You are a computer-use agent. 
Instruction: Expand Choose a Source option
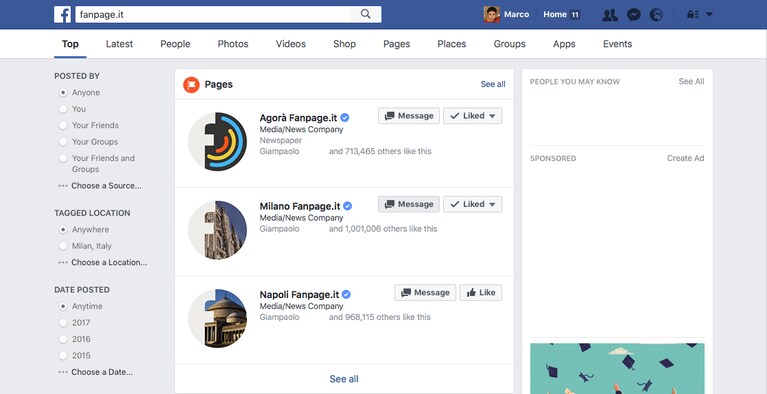100,186
